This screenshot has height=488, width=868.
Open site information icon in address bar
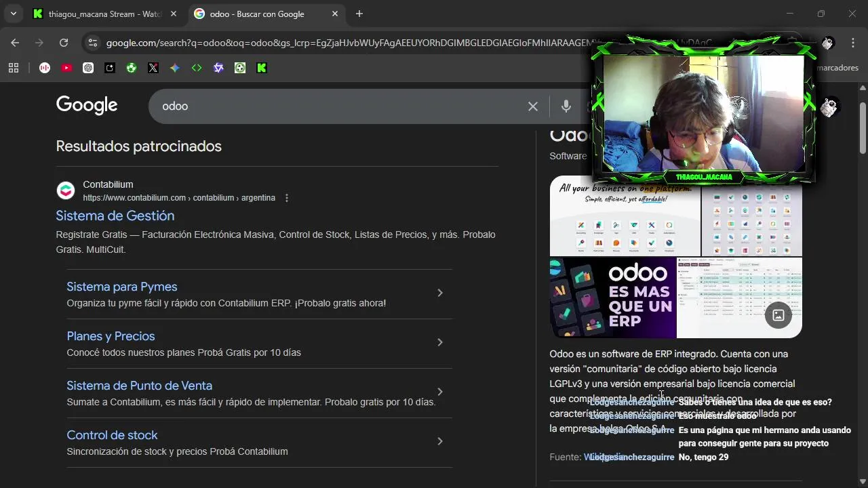tap(93, 43)
